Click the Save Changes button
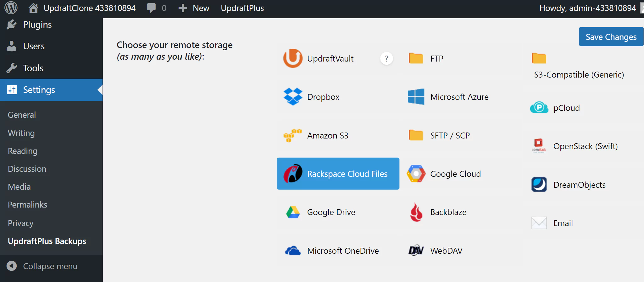This screenshot has width=644, height=282. (x=611, y=37)
